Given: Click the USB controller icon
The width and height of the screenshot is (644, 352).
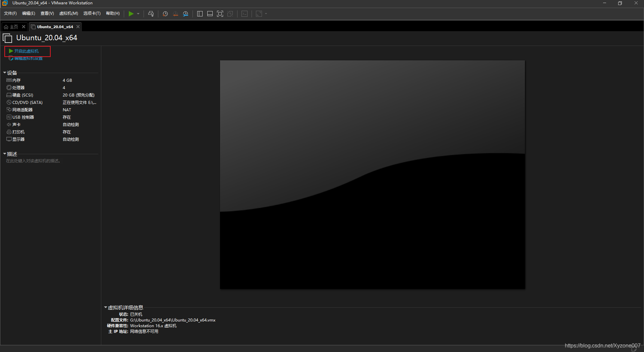Looking at the screenshot, I should click(9, 117).
